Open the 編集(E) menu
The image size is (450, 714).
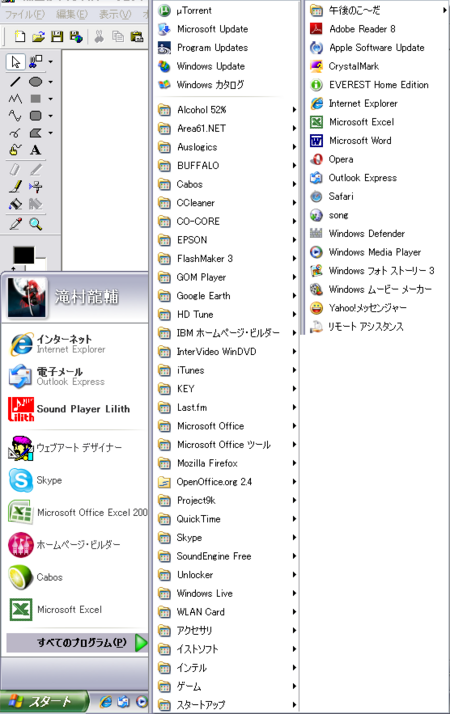click(72, 15)
